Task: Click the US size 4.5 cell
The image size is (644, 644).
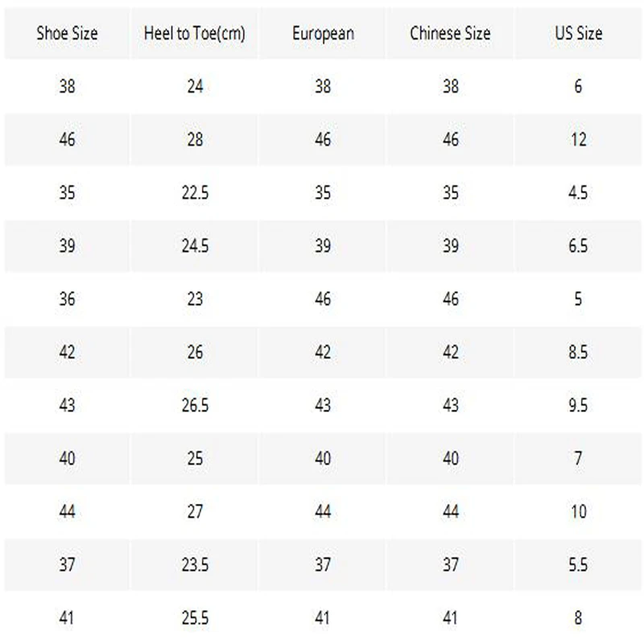Action: tap(578, 193)
